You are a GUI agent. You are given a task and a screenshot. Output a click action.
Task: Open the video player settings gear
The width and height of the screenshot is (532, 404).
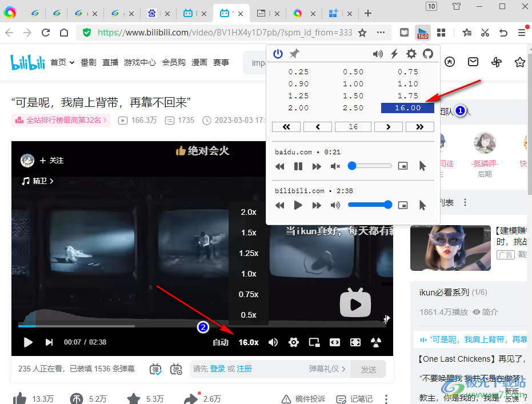[x=294, y=342]
